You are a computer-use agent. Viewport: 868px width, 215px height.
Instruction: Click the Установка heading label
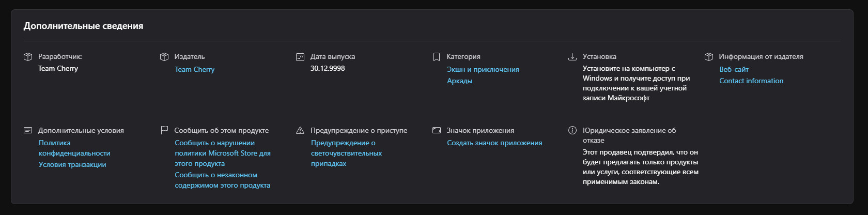[599, 57]
